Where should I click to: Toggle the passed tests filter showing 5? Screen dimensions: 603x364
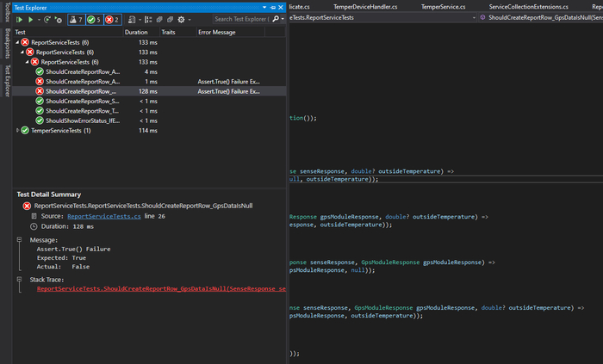[94, 19]
